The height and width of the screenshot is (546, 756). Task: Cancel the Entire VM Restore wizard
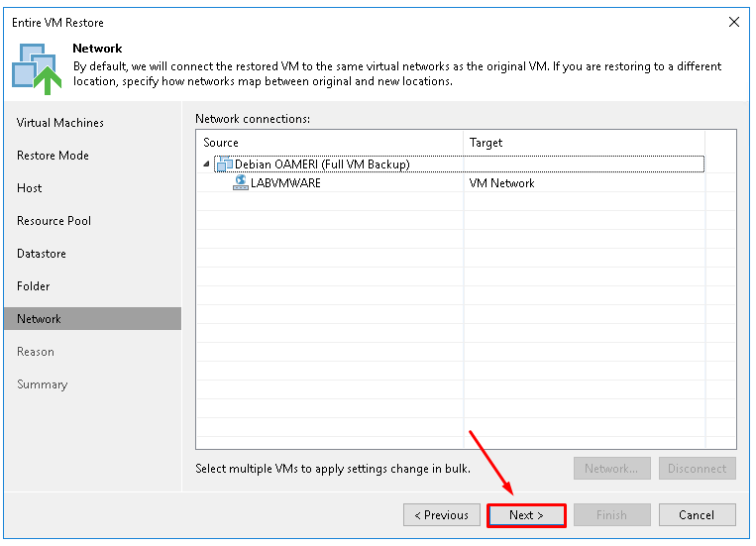pyautogui.click(x=697, y=515)
